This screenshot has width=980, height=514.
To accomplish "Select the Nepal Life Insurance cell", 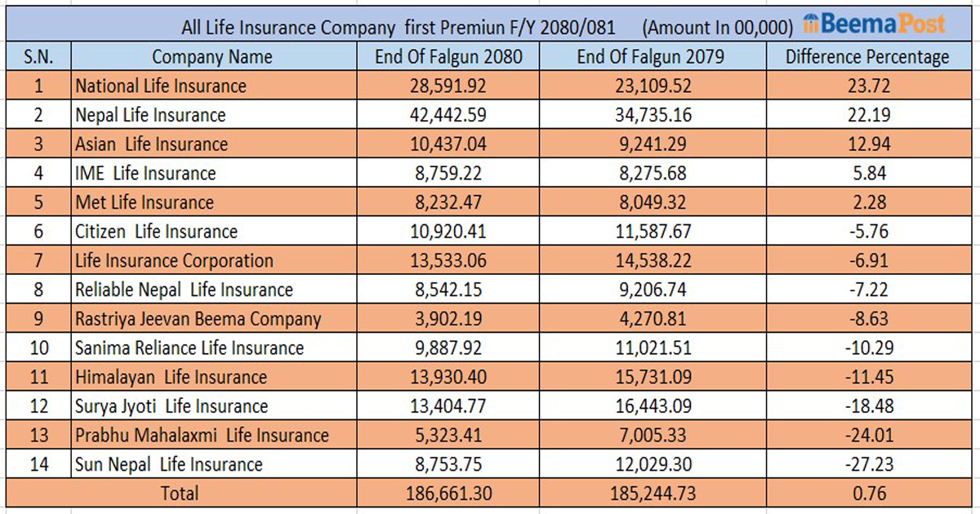I will pyautogui.click(x=150, y=115).
